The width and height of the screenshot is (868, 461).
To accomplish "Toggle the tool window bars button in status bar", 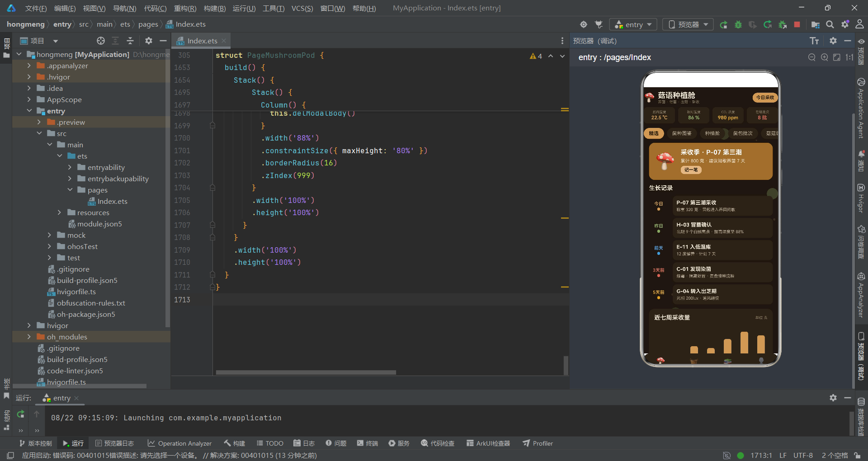I will coord(11,455).
